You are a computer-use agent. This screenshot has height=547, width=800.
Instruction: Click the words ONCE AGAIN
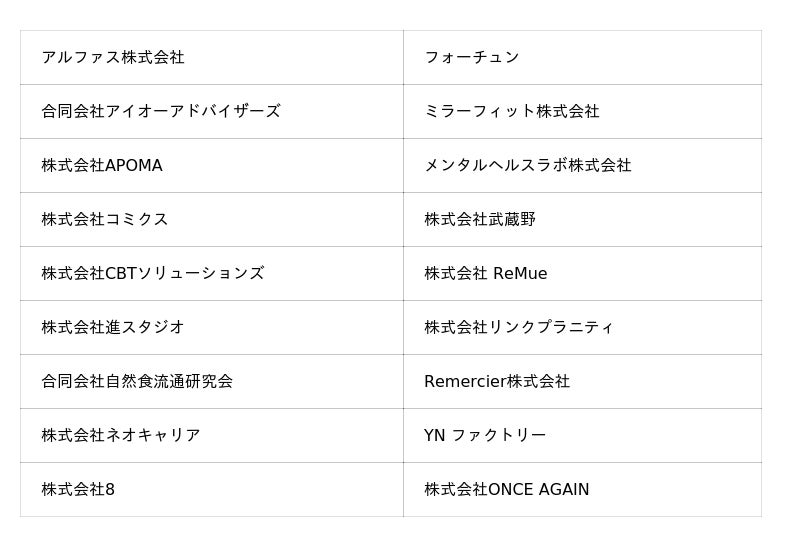pos(539,490)
